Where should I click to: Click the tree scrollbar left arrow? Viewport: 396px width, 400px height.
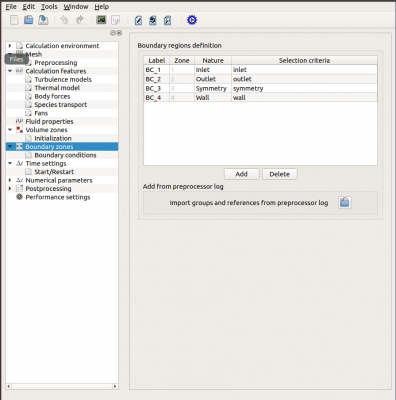pyautogui.click(x=9, y=386)
